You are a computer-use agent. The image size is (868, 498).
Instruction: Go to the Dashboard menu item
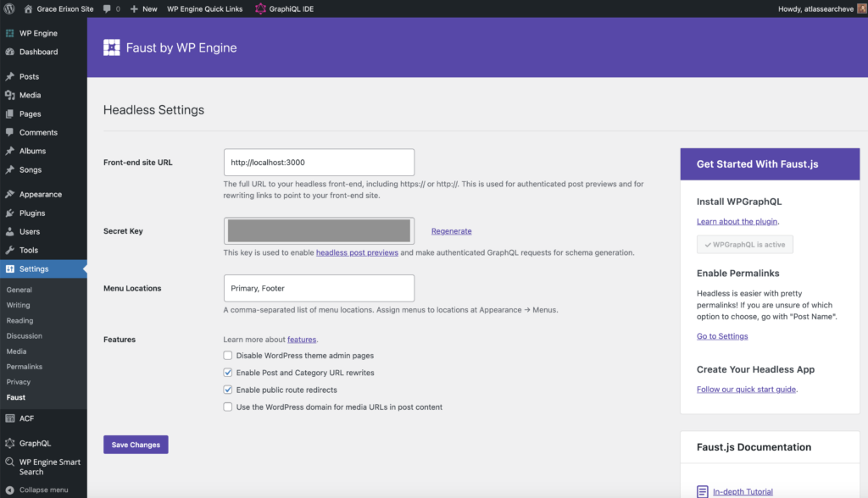(38, 52)
